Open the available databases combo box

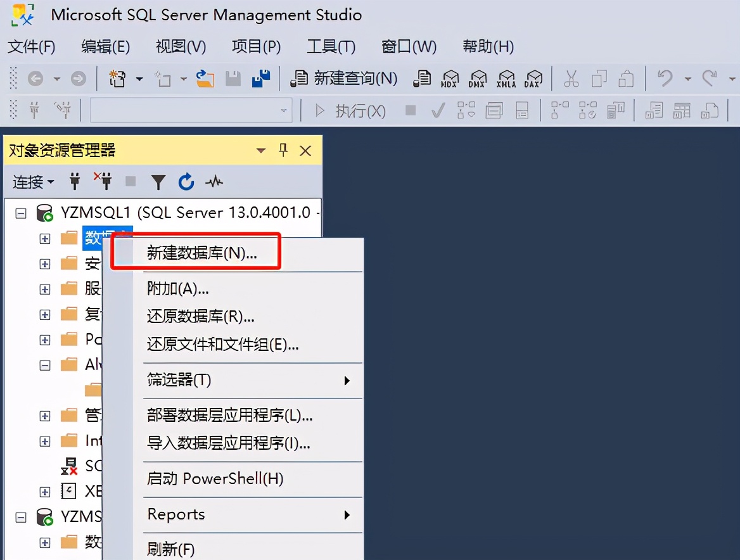pyautogui.click(x=191, y=110)
